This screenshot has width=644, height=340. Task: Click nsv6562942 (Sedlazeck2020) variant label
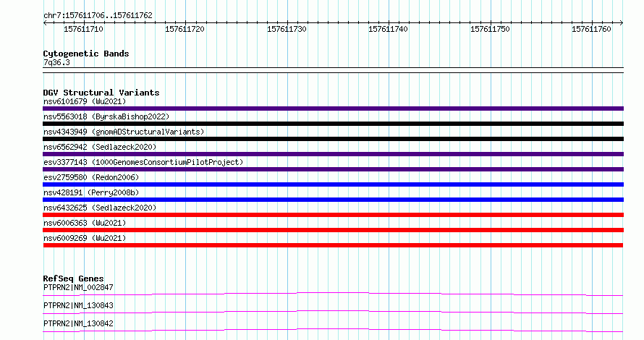coord(100,147)
